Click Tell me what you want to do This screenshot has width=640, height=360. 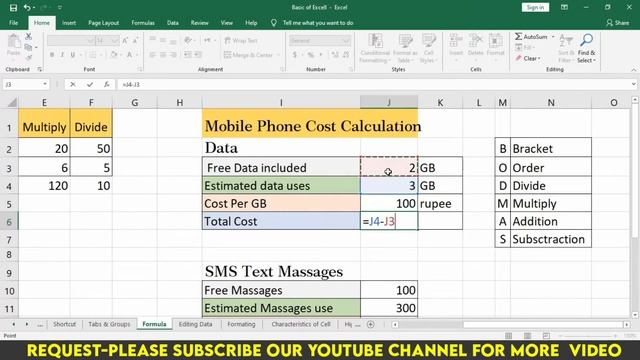(318, 23)
